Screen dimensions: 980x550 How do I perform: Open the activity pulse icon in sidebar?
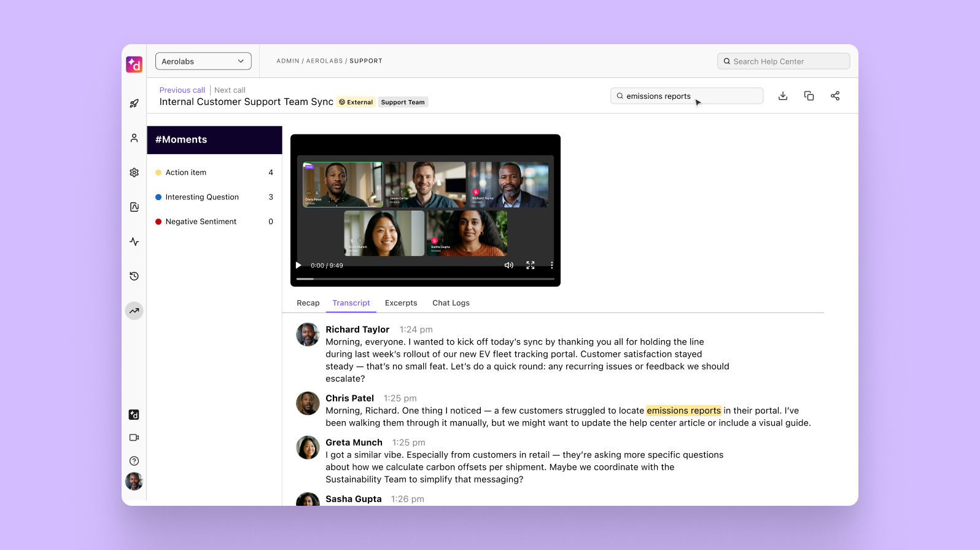click(x=134, y=242)
